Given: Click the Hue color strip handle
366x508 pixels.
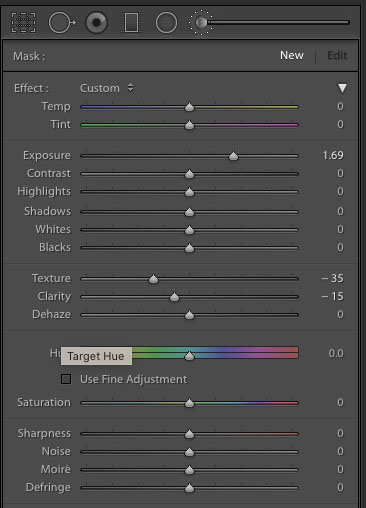Looking at the screenshot, I should point(189,356).
